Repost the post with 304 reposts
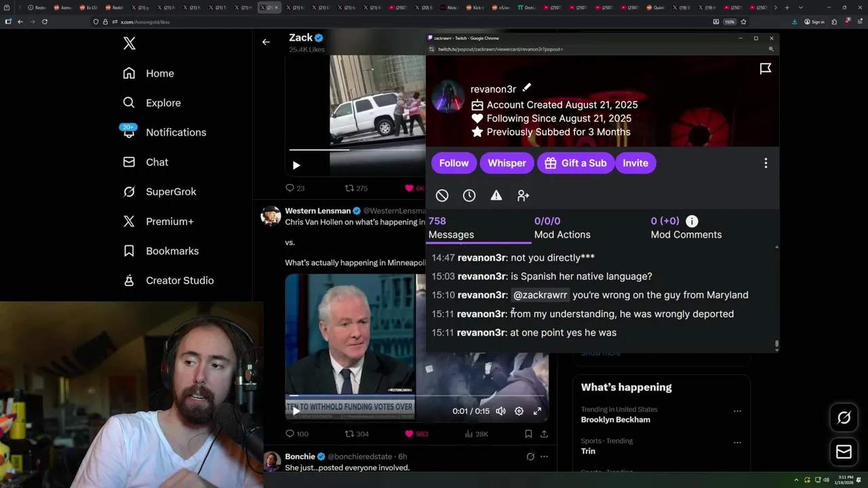 (357, 434)
